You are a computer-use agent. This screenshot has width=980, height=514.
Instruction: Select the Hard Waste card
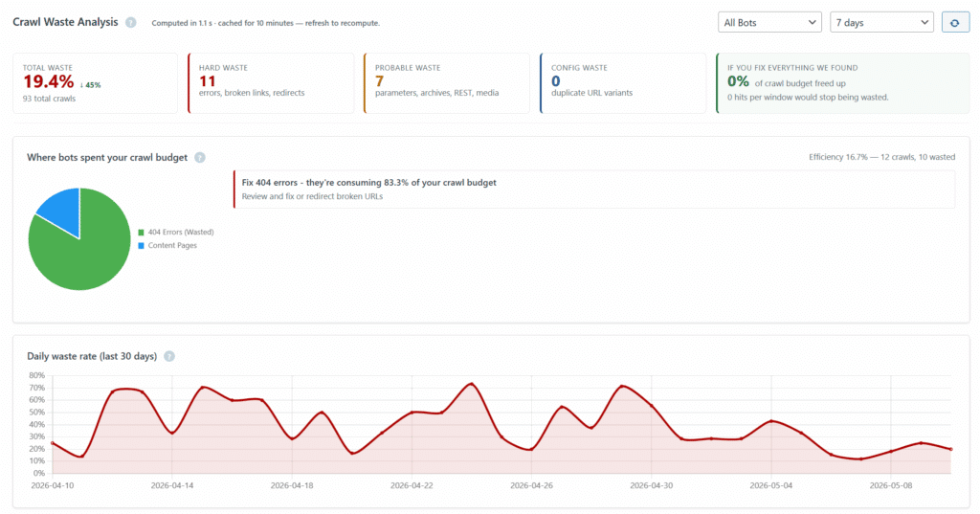pyautogui.click(x=271, y=83)
